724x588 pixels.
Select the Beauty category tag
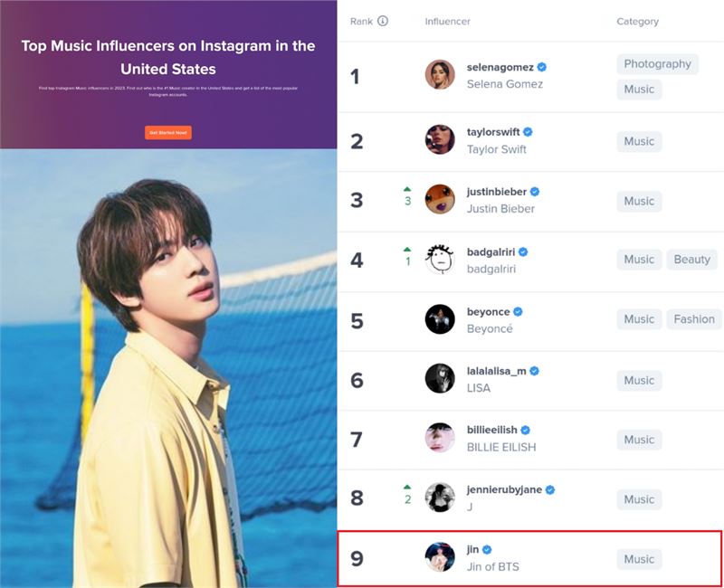tap(691, 260)
